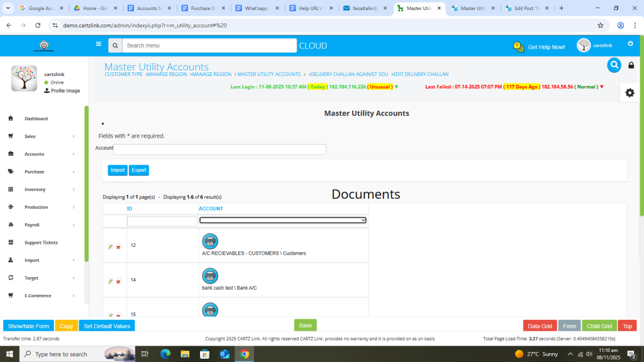Click the Export button

(x=139, y=170)
